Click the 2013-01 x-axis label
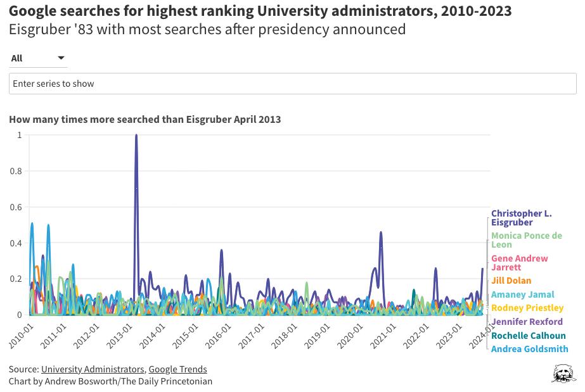 pos(119,336)
